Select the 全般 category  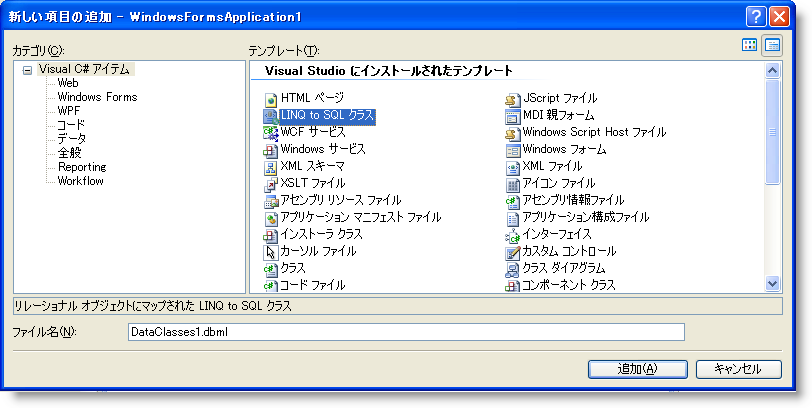point(69,153)
